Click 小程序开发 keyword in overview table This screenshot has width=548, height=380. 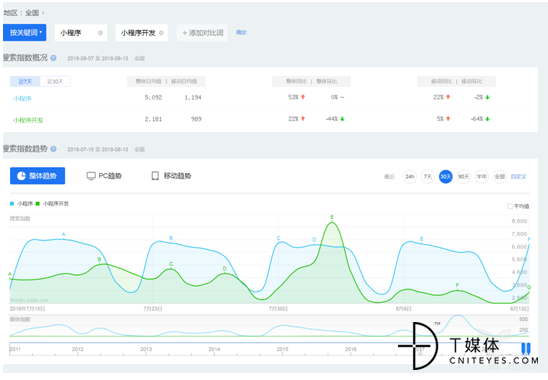tap(28, 120)
